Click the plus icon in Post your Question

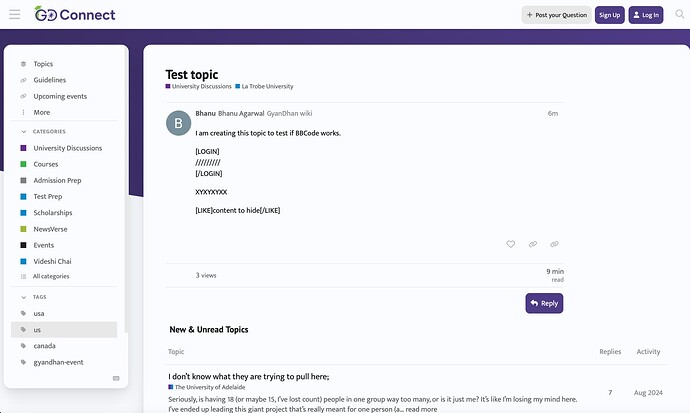[529, 15]
